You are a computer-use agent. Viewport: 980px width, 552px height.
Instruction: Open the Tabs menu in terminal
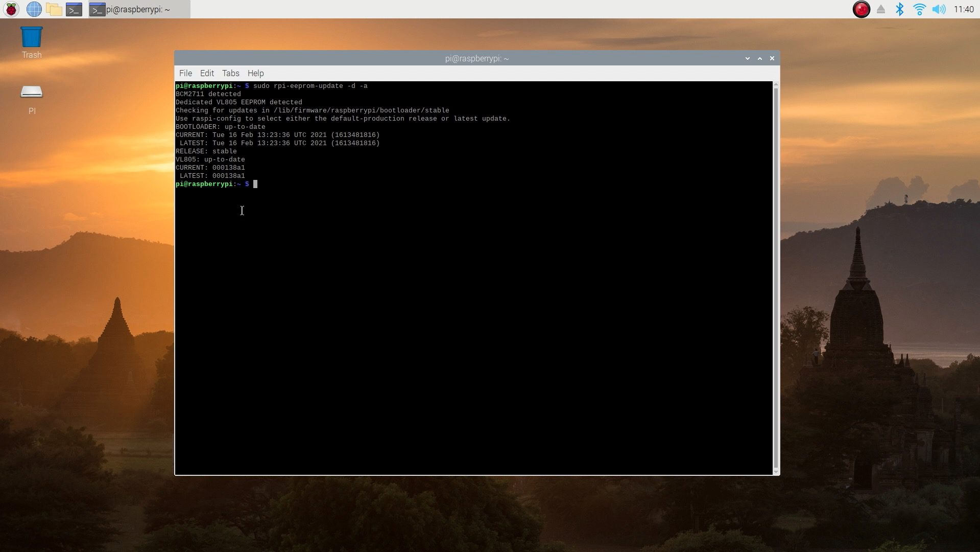point(230,73)
